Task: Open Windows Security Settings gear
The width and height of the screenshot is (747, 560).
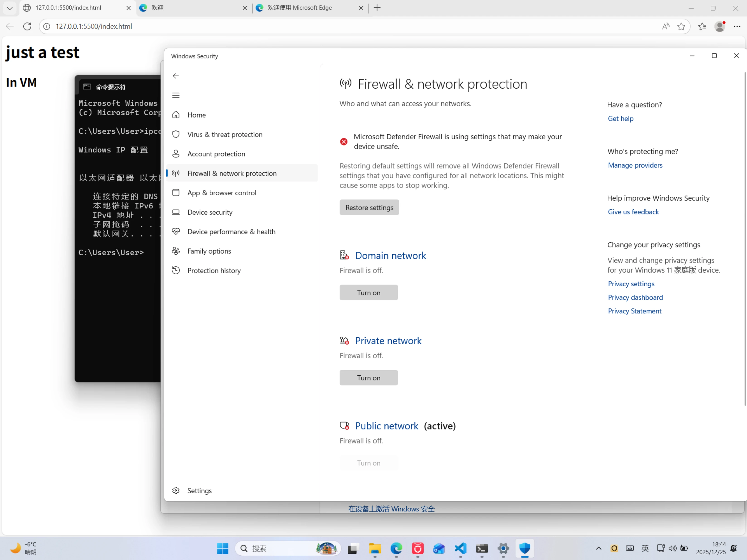Action: 176,490
